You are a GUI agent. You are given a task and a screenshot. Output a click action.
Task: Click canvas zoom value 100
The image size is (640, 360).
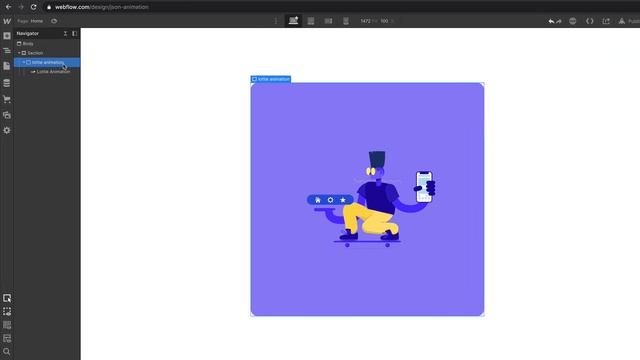point(384,21)
